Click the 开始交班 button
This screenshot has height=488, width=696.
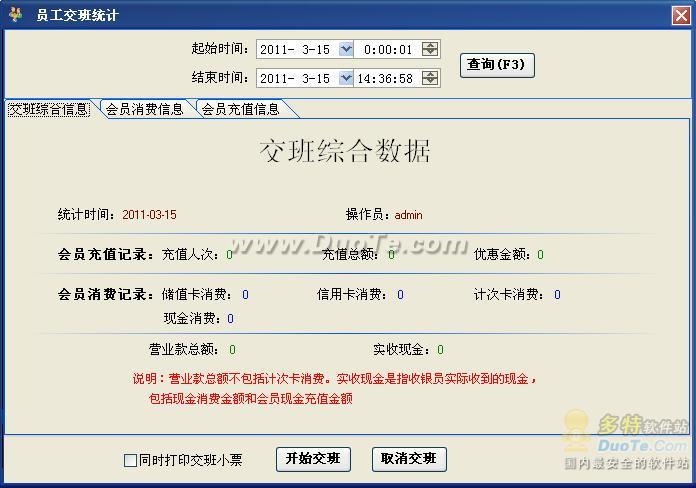click(x=313, y=459)
